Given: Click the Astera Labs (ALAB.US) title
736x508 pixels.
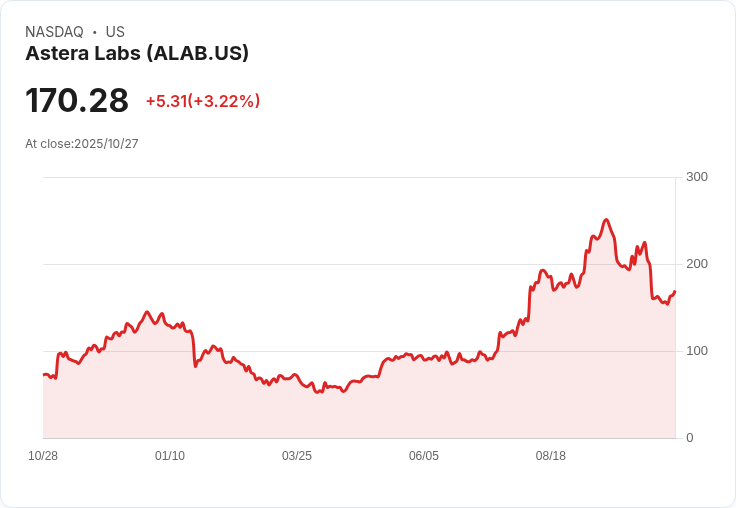Looking at the screenshot, I should point(137,54).
